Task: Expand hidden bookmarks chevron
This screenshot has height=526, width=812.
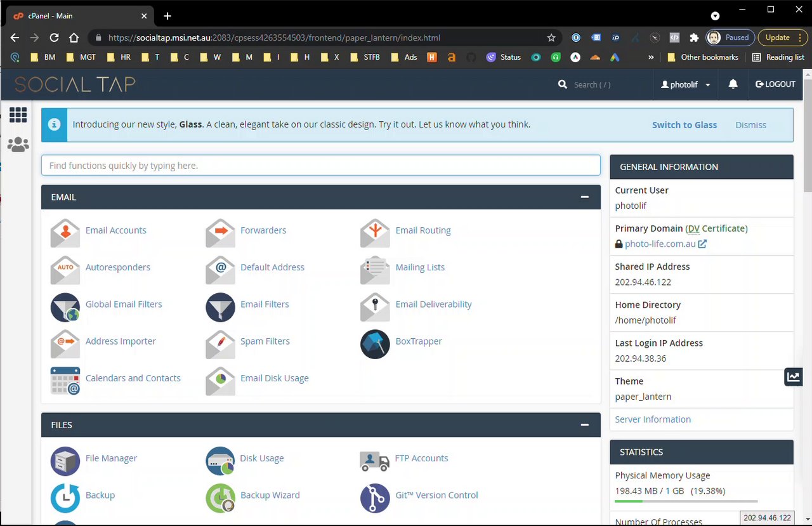Action: pyautogui.click(x=651, y=57)
